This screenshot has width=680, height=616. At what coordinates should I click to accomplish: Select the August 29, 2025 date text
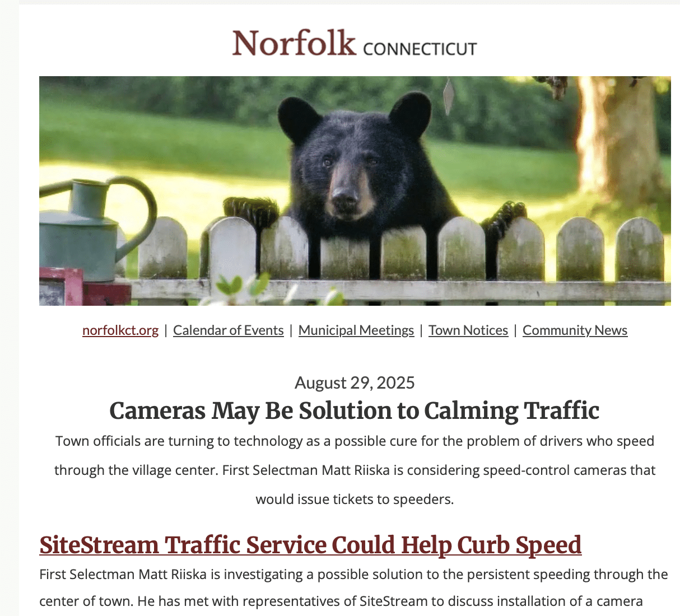coord(355,383)
